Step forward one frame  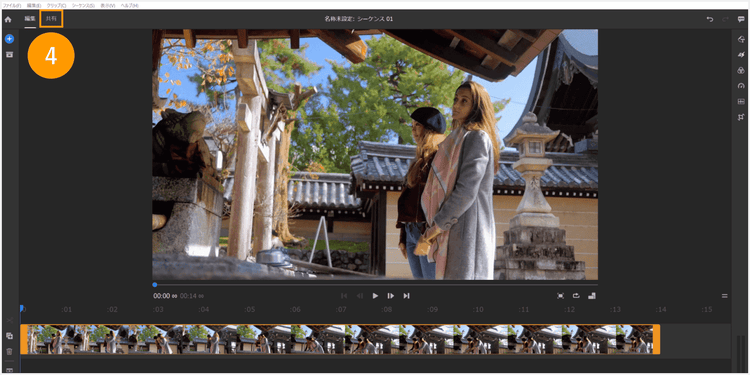coord(391,296)
